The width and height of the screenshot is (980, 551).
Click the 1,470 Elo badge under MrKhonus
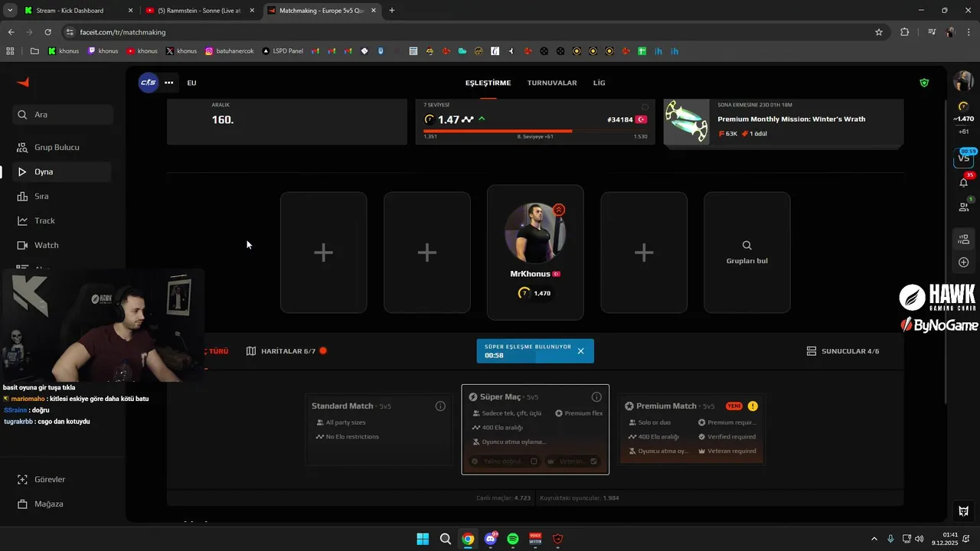click(x=535, y=293)
